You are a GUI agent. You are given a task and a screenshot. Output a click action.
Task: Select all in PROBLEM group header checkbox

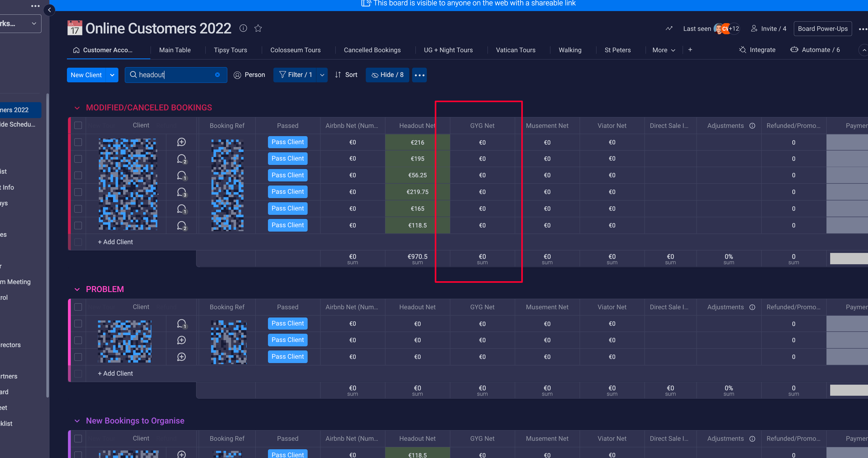78,307
